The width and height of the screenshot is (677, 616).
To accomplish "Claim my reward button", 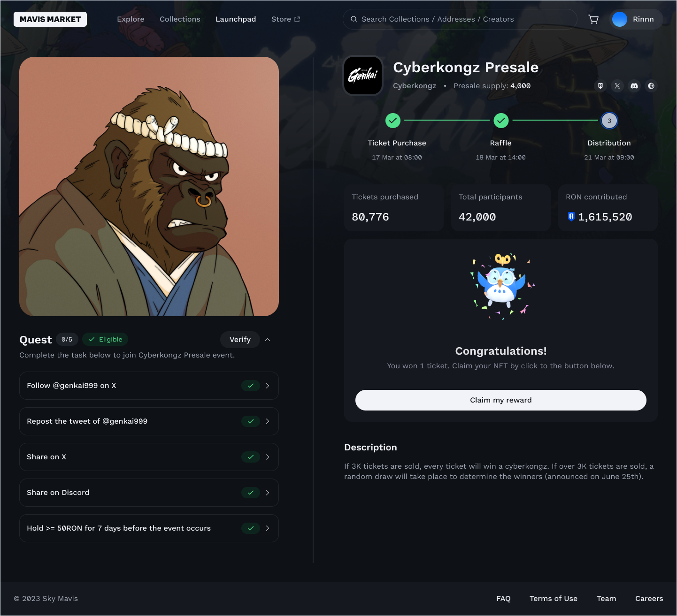I will [501, 400].
